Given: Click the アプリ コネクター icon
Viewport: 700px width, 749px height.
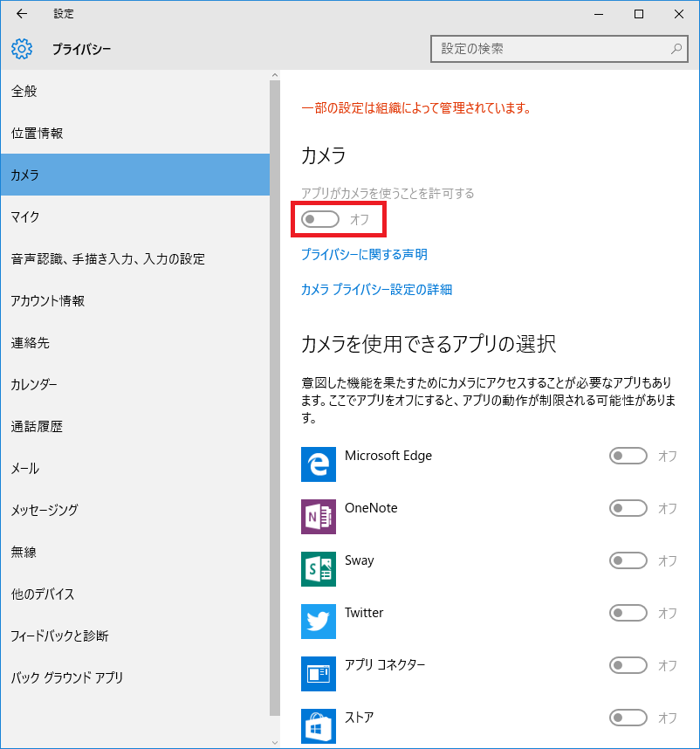Looking at the screenshot, I should [x=318, y=673].
